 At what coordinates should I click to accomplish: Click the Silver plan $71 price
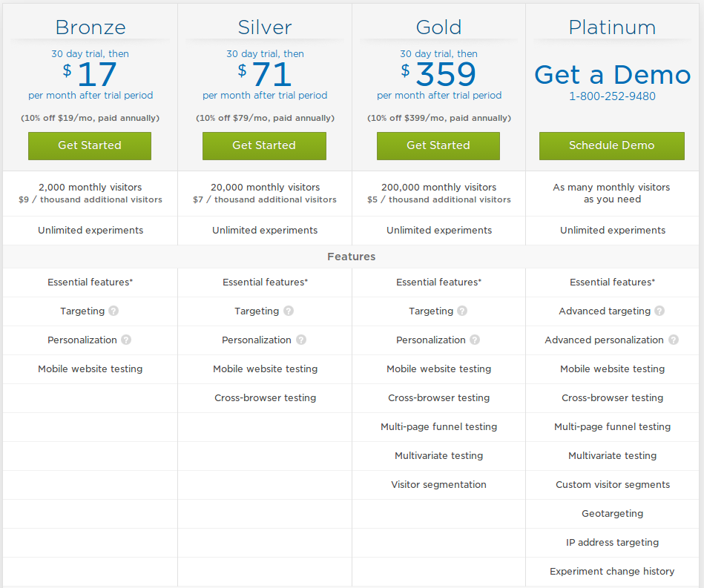click(x=265, y=74)
